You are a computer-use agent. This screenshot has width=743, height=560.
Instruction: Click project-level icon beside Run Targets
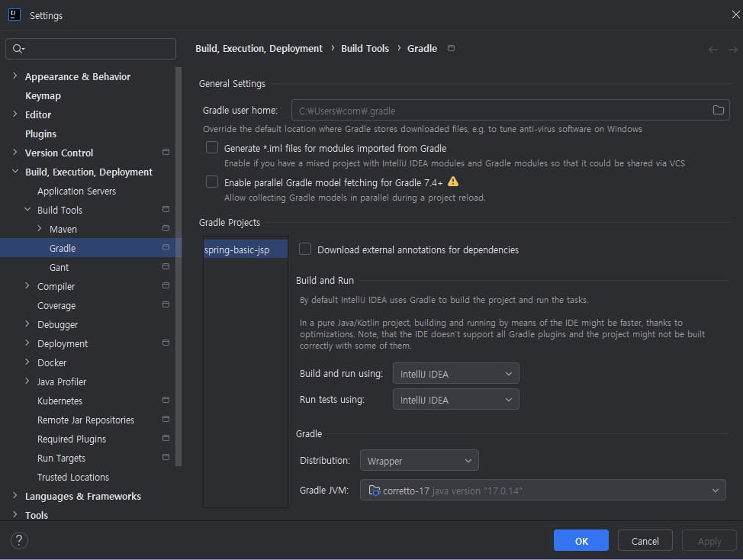(166, 457)
